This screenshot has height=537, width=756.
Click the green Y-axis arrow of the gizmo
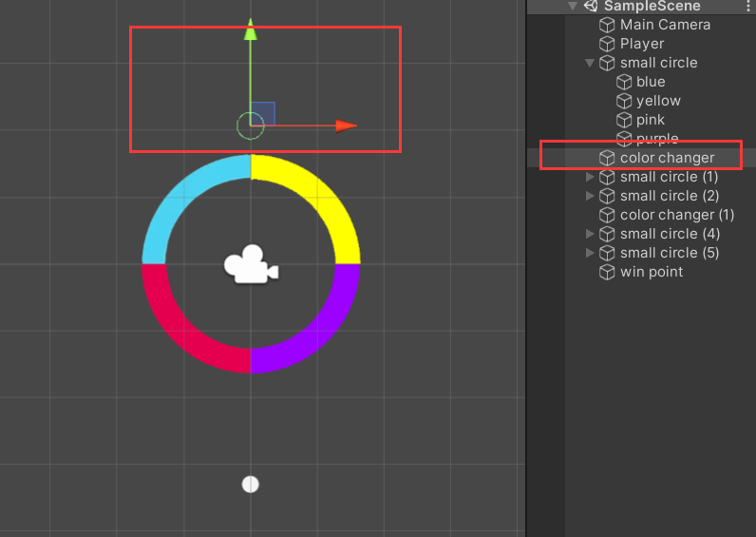[250, 29]
